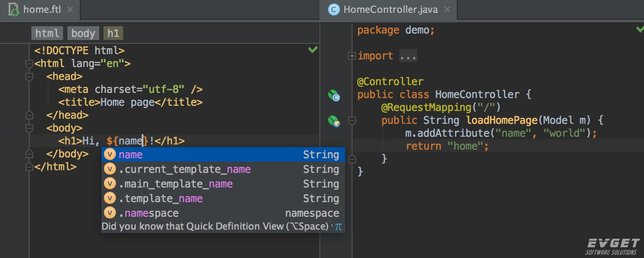644x258 pixels.
Task: Collapse the loadHomePage method fold marker
Action: (x=352, y=121)
